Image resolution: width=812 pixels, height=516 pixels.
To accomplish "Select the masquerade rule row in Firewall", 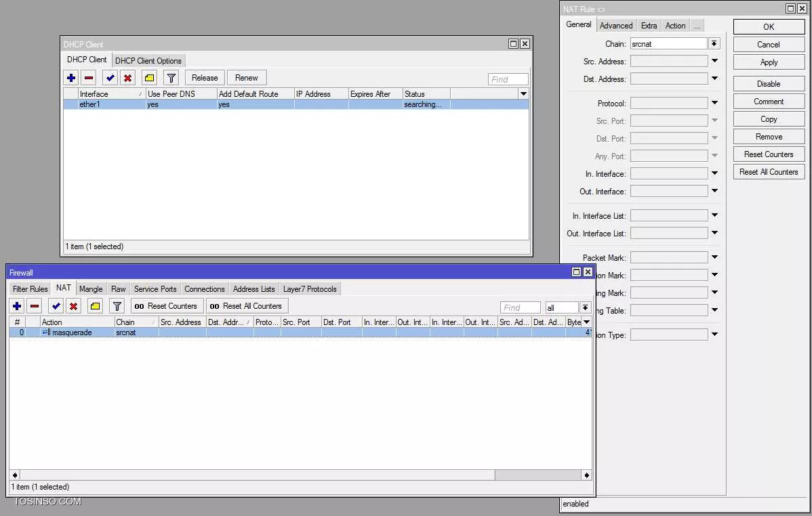I will 300,332.
